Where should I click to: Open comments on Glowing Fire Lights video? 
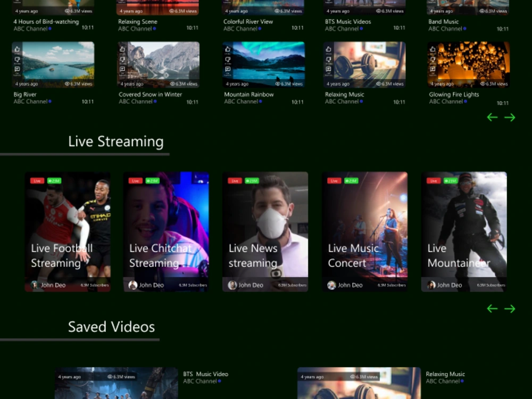[433, 70]
